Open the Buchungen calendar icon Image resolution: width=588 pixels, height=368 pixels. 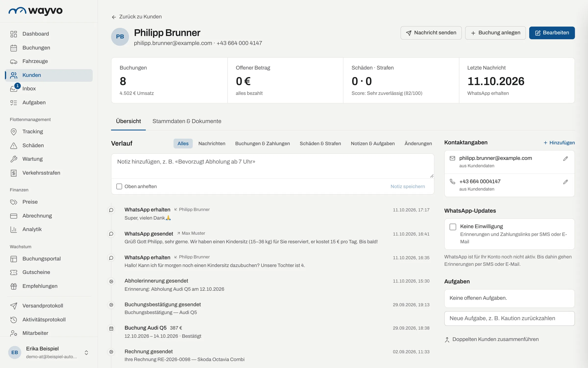14,48
